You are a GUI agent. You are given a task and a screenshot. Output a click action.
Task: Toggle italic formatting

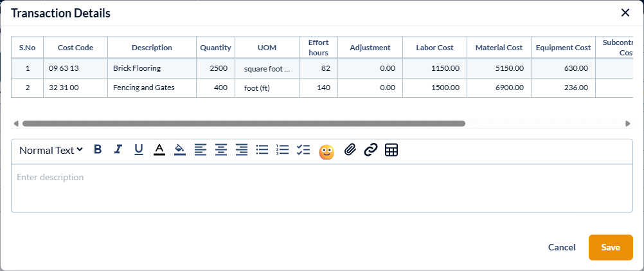pos(118,150)
